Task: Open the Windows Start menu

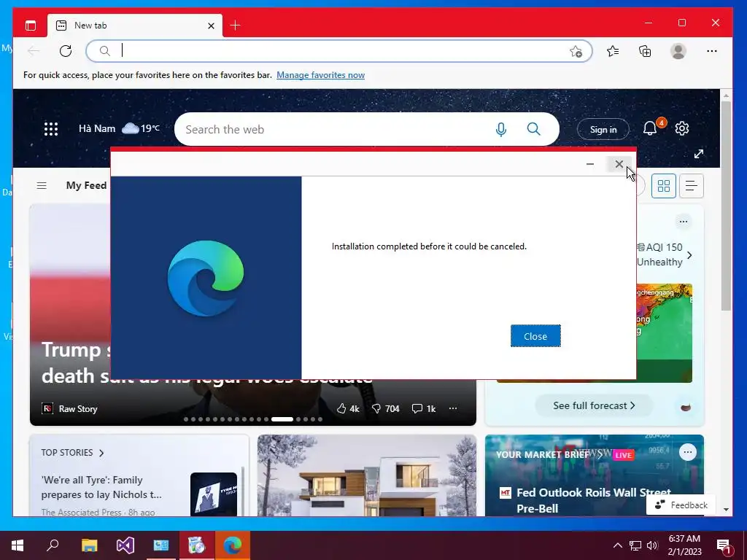Action: click(18, 545)
